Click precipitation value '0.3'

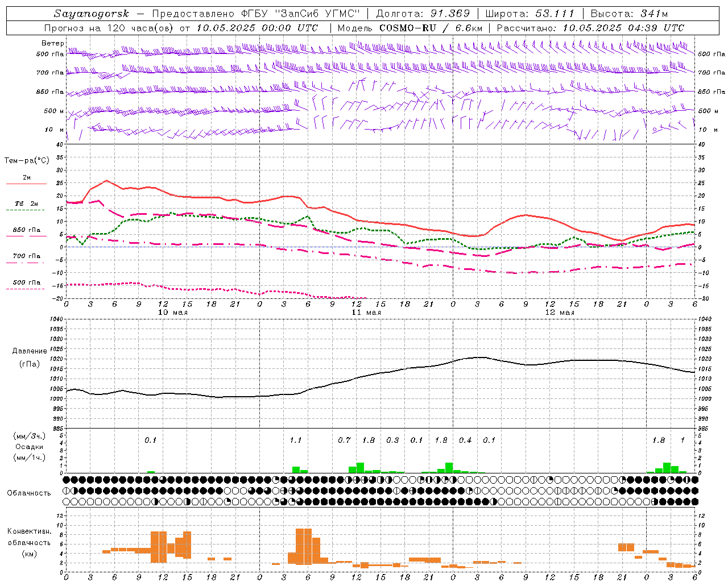click(x=392, y=440)
